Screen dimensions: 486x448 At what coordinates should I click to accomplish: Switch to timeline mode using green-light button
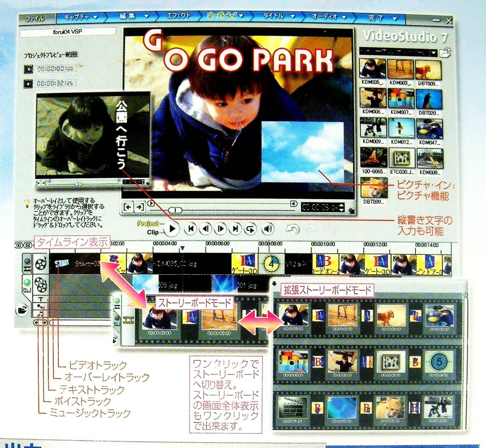click(x=27, y=284)
